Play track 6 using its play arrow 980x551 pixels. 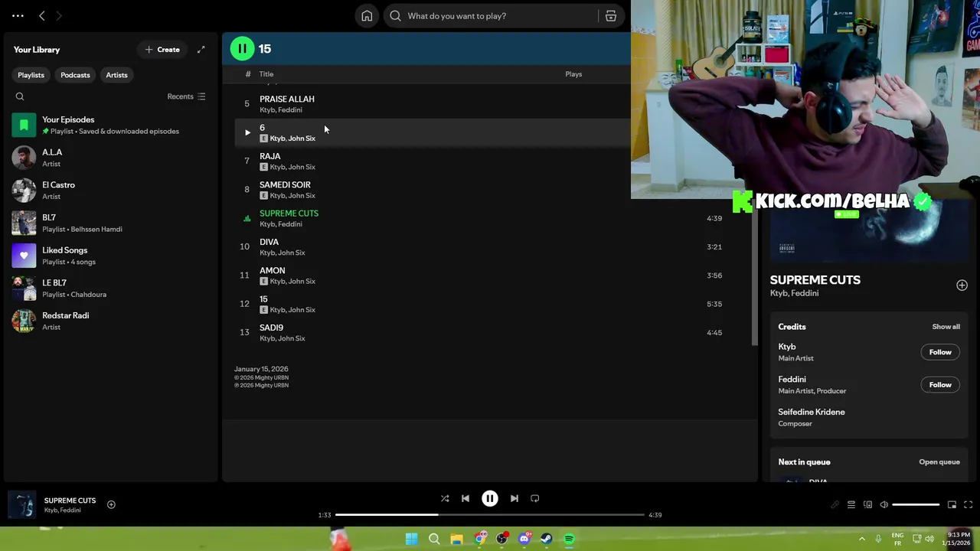(x=247, y=132)
